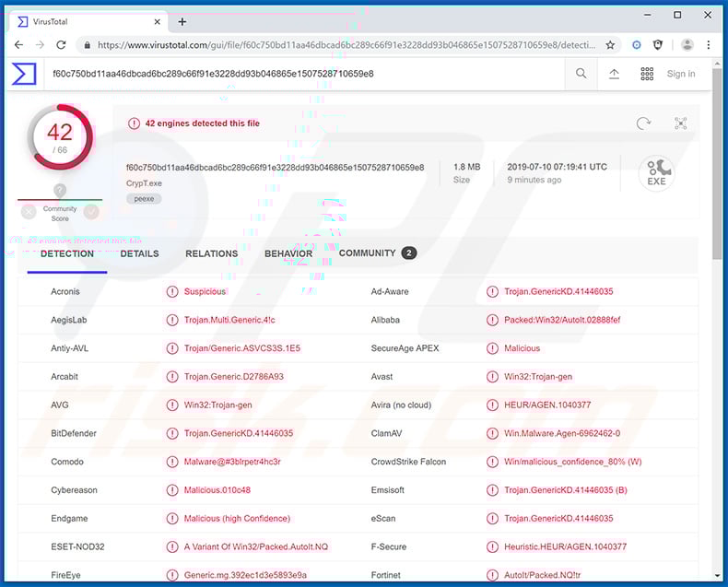Viewport: 728px width, 587px height.
Task: Open a new browser tab
Action: point(182,22)
